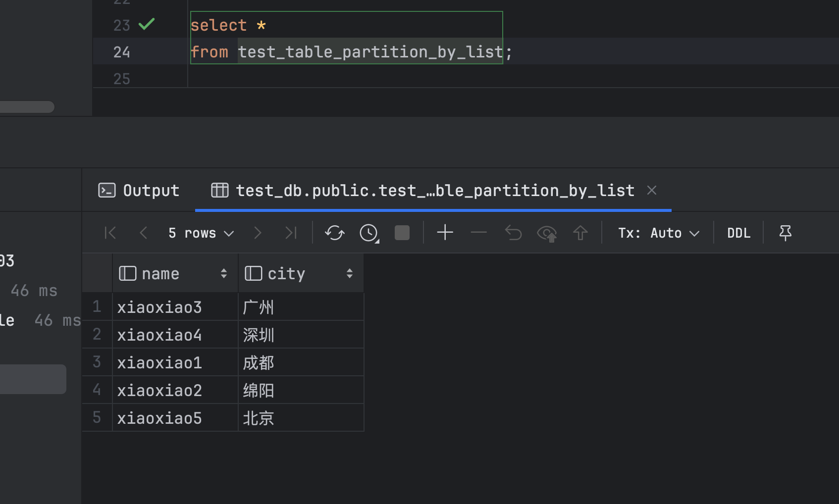Screen dimensions: 839x504
Task: Select city cell 绵阳
Action: [x=301, y=390]
